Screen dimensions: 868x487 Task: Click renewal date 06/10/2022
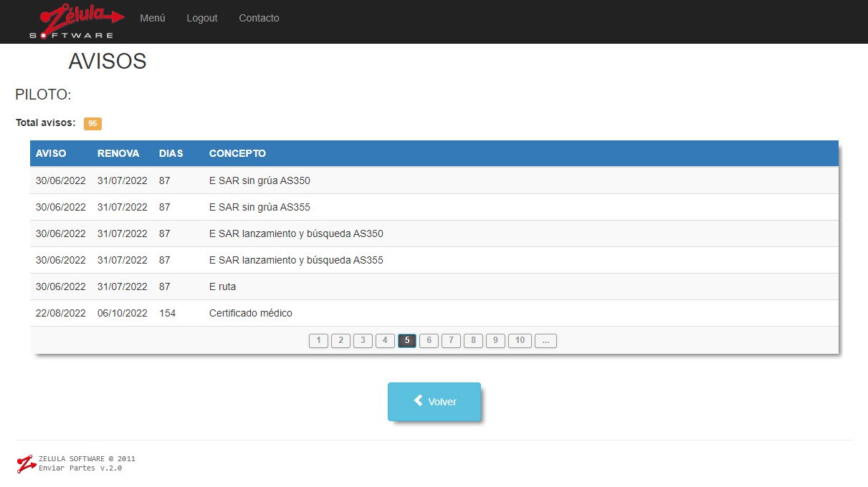123,313
